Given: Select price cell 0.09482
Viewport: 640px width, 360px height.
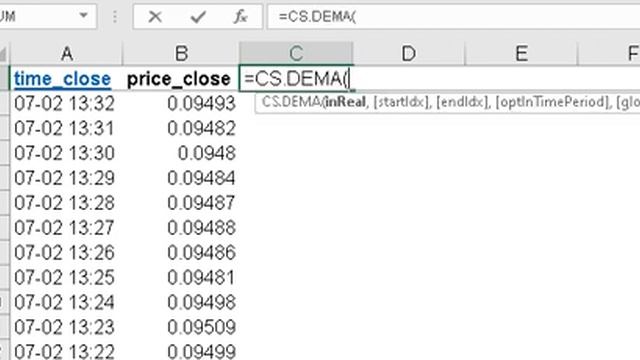Looking at the screenshot, I should [181, 129].
